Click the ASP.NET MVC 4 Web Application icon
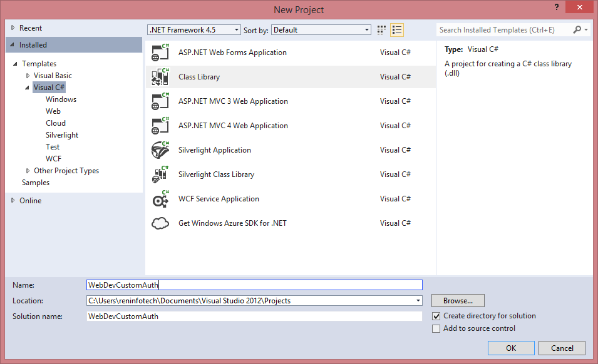 (160, 125)
